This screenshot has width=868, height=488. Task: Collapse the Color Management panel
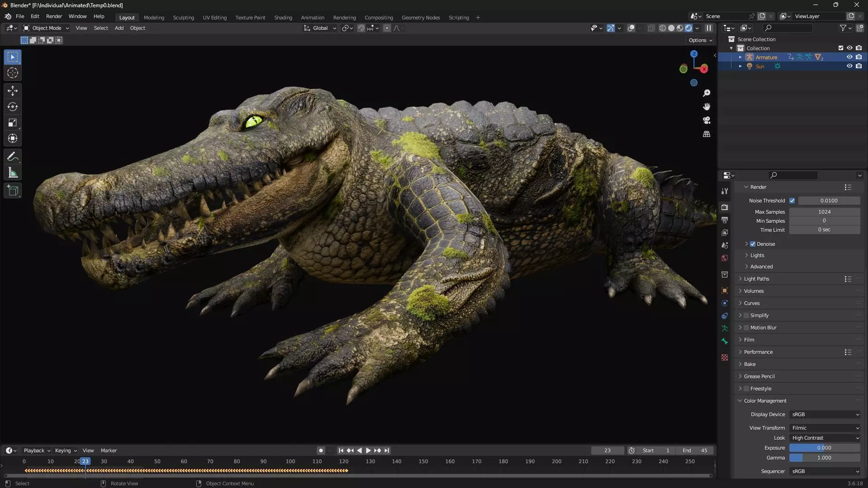pyautogui.click(x=765, y=401)
